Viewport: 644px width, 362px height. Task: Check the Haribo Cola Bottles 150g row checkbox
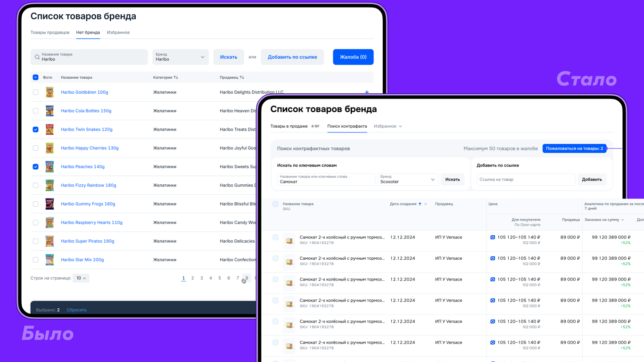[x=35, y=111]
